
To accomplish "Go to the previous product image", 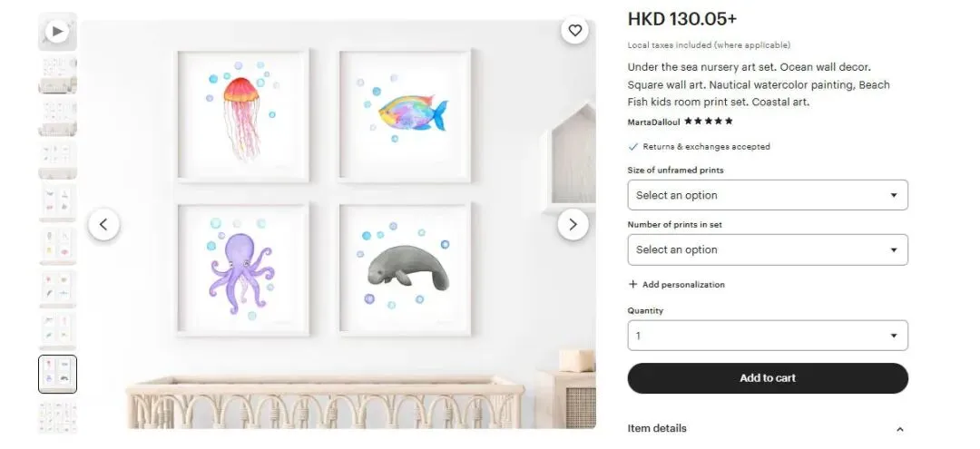I will (x=103, y=224).
